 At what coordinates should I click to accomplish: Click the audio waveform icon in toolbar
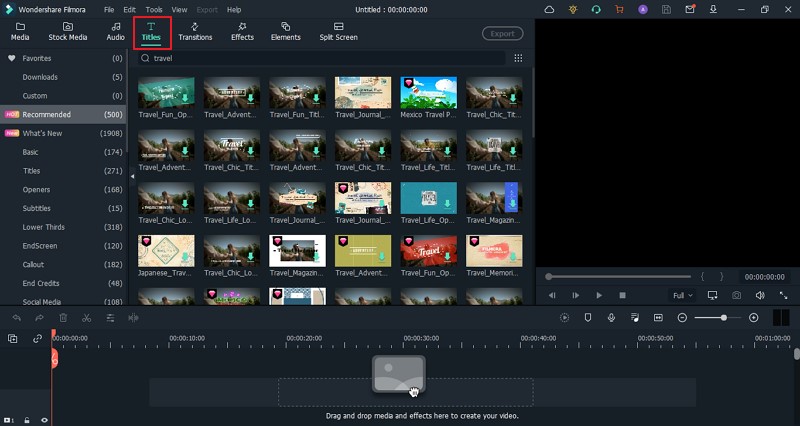point(133,318)
